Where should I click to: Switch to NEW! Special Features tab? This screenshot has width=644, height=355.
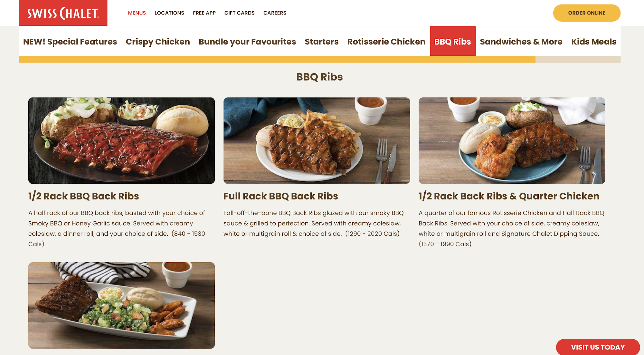70,42
